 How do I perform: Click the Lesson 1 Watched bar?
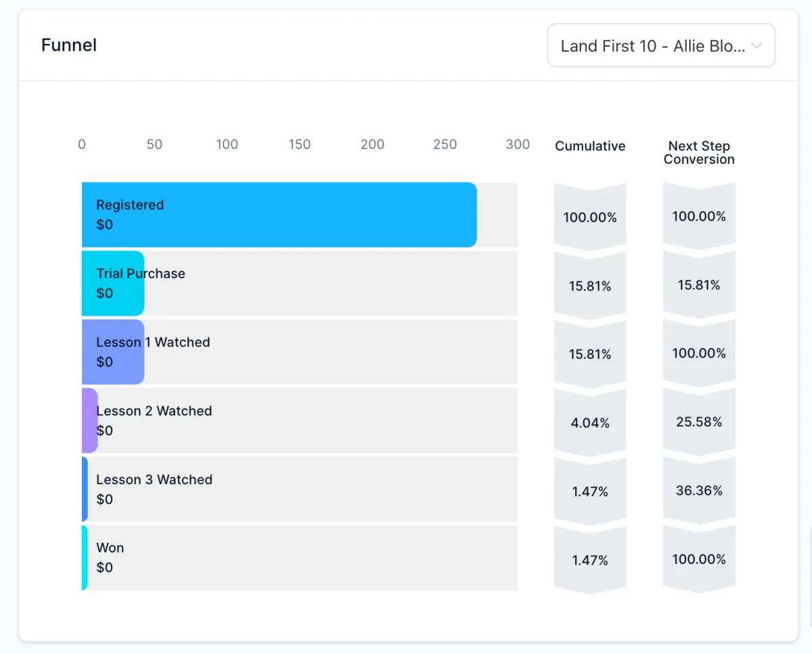pos(113,352)
